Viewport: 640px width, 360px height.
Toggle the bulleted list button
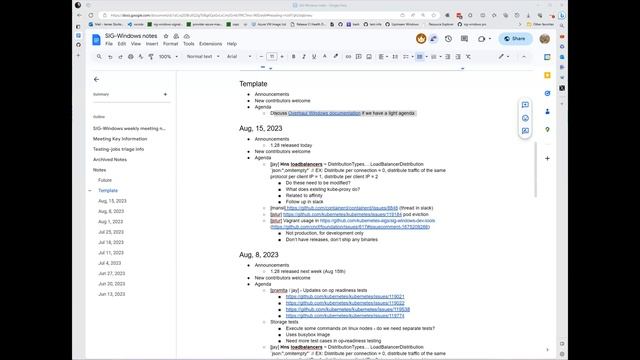point(420,57)
